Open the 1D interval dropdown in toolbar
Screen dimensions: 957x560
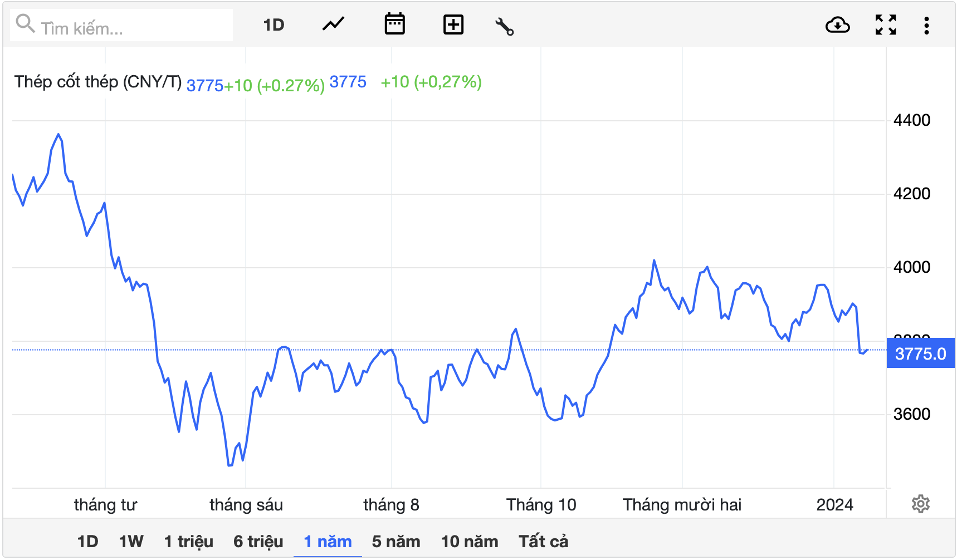tap(274, 25)
